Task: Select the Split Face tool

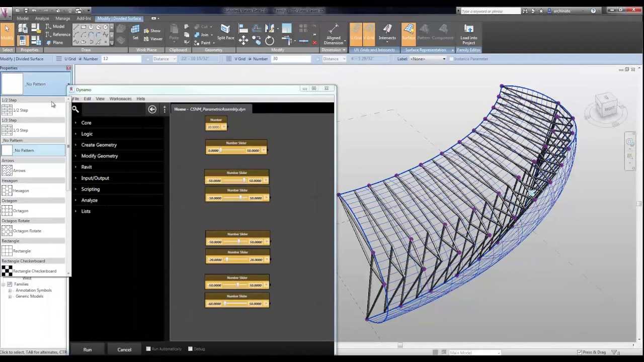Action: pos(225,33)
